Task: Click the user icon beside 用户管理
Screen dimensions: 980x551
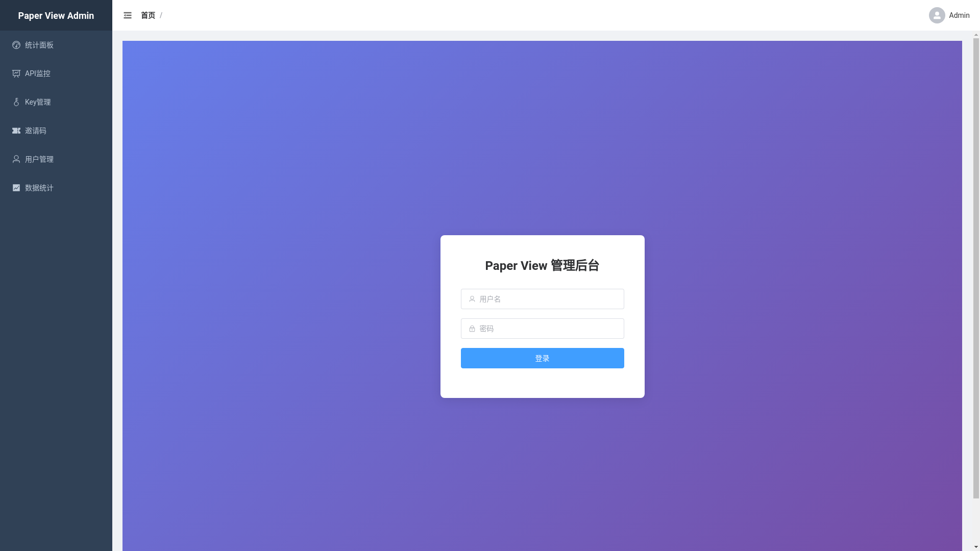Action: coord(16,159)
